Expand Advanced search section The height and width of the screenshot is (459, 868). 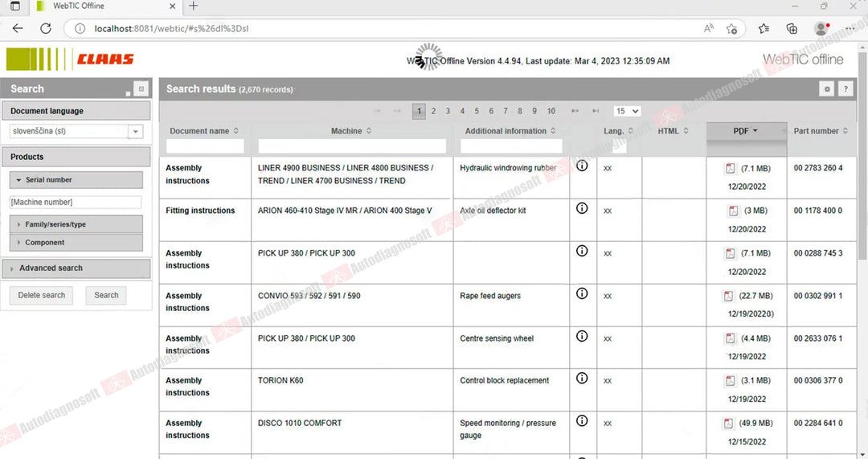[76, 268]
